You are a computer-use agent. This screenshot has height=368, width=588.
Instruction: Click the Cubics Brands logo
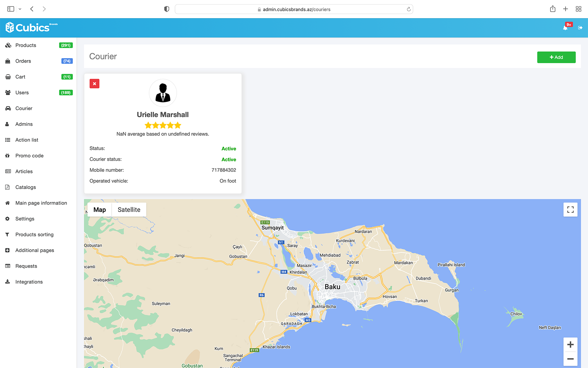pos(31,27)
